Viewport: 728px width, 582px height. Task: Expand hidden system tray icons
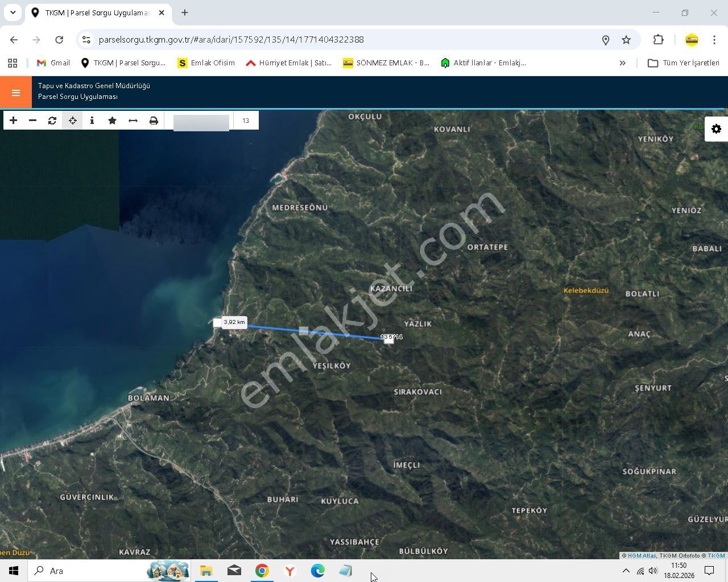coord(626,571)
